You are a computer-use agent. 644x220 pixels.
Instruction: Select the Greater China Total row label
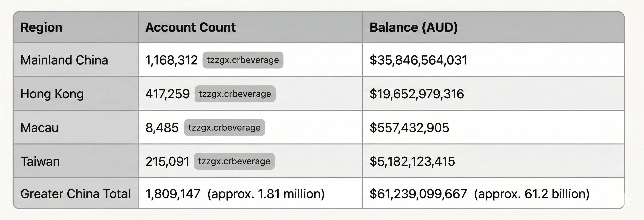[x=75, y=194]
